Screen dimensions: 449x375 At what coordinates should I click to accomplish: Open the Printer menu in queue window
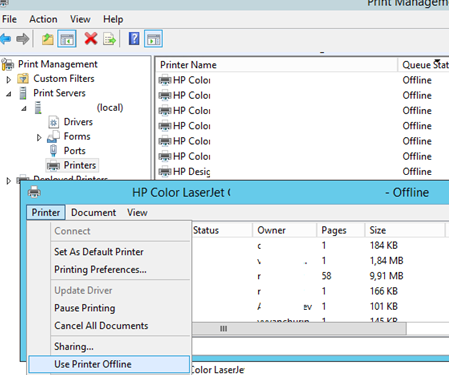pos(46,212)
